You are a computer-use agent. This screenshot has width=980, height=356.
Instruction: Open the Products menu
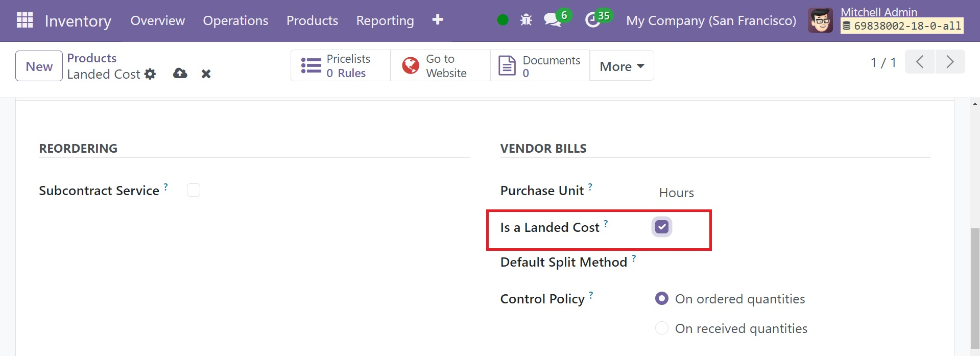[x=312, y=20]
